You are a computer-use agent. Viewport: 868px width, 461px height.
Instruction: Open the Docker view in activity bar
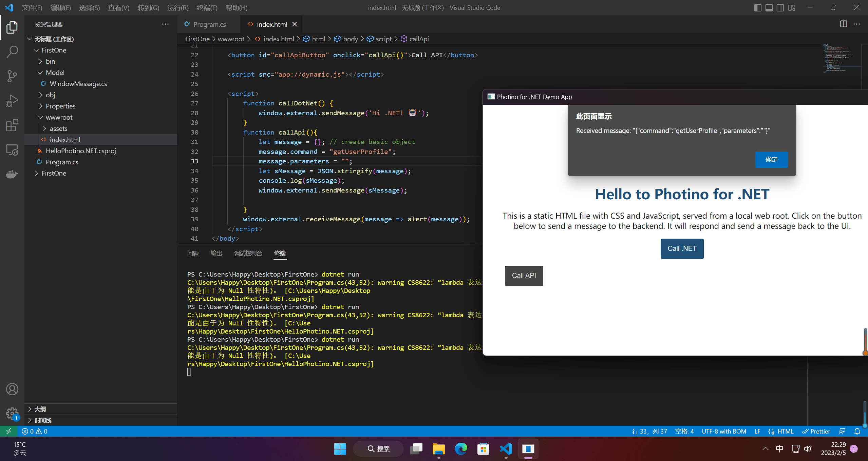click(12, 174)
